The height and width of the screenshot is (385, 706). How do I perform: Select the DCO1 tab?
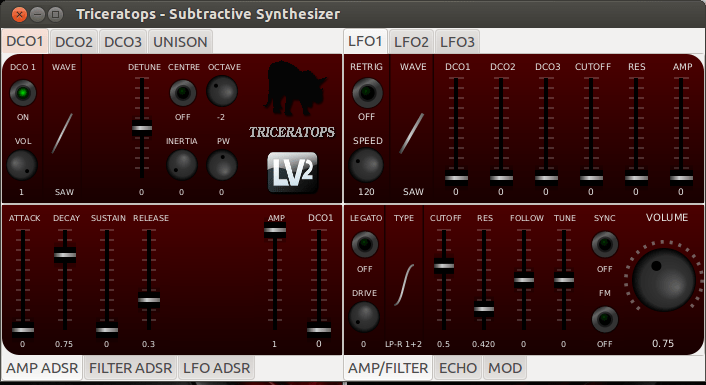pyautogui.click(x=25, y=41)
